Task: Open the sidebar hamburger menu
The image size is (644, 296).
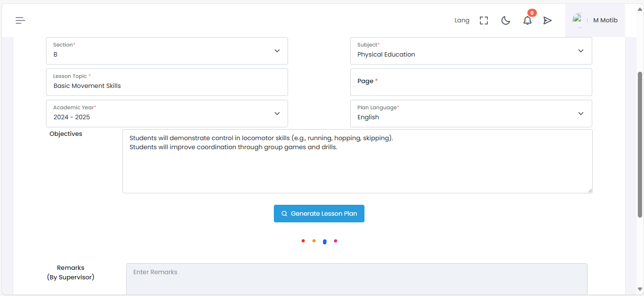Action: click(x=20, y=20)
